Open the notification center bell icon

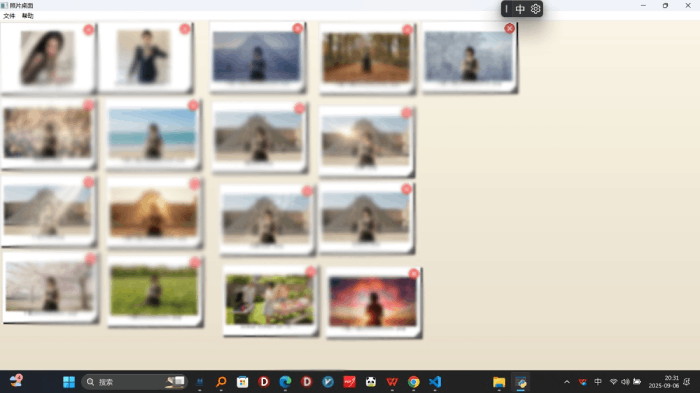pyautogui.click(x=687, y=382)
